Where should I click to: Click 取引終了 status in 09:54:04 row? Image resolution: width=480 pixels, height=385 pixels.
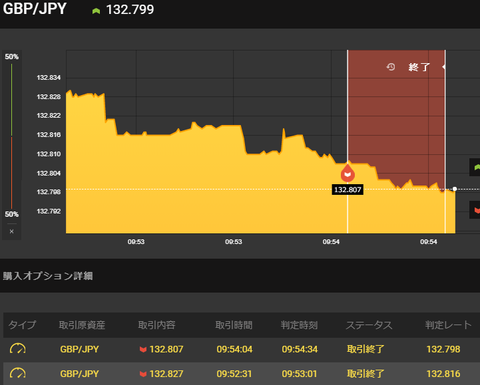pos(365,349)
